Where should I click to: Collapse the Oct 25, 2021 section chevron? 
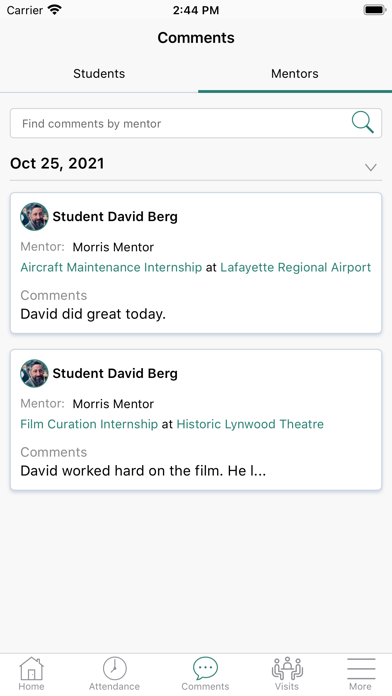(x=371, y=167)
